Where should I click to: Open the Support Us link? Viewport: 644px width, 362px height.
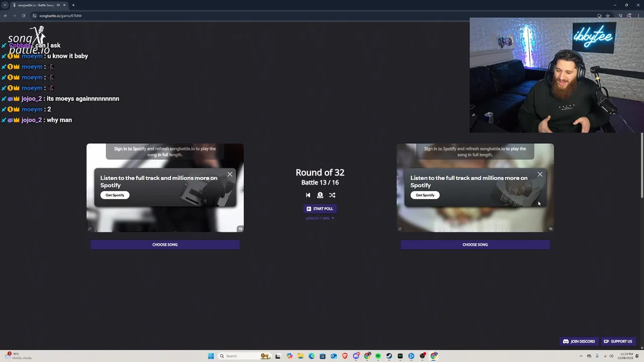pyautogui.click(x=618, y=341)
